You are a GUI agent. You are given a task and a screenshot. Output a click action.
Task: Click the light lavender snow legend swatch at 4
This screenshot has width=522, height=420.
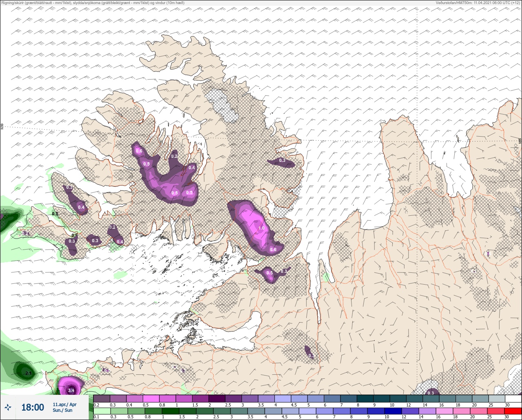point(283,398)
